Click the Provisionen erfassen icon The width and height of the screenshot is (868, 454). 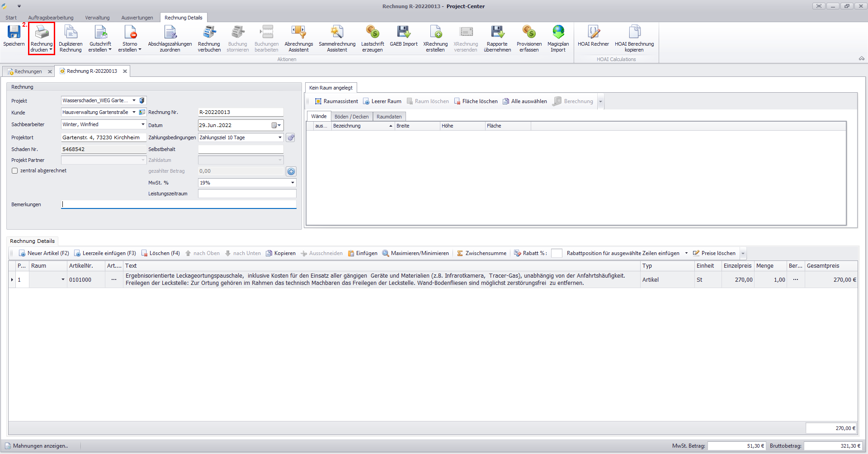[x=529, y=33]
